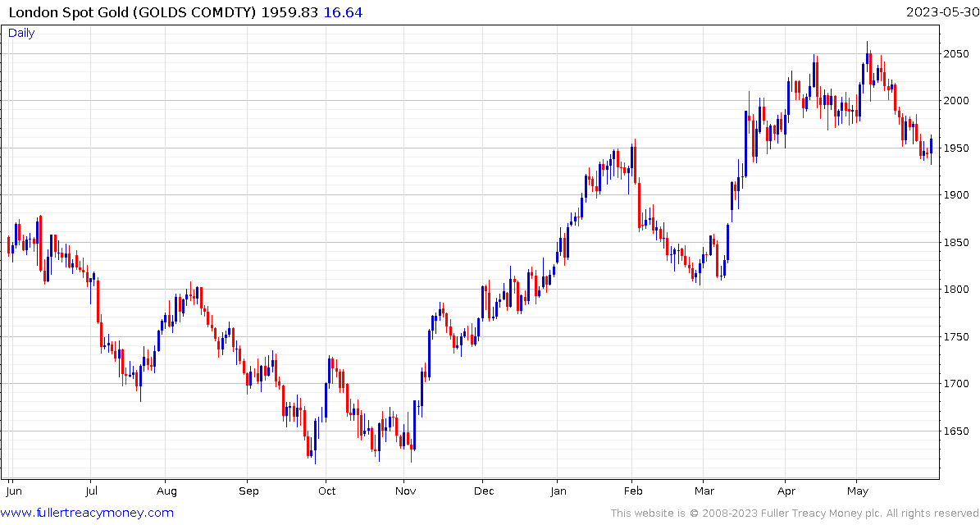
Task: Click the 1650 price axis label
Action: [957, 431]
